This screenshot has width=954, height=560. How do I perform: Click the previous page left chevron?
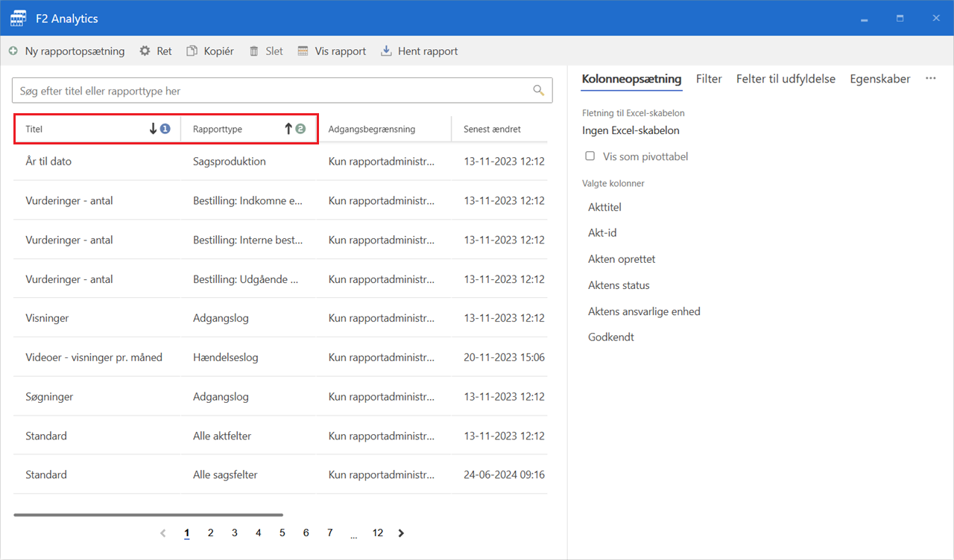point(163,533)
